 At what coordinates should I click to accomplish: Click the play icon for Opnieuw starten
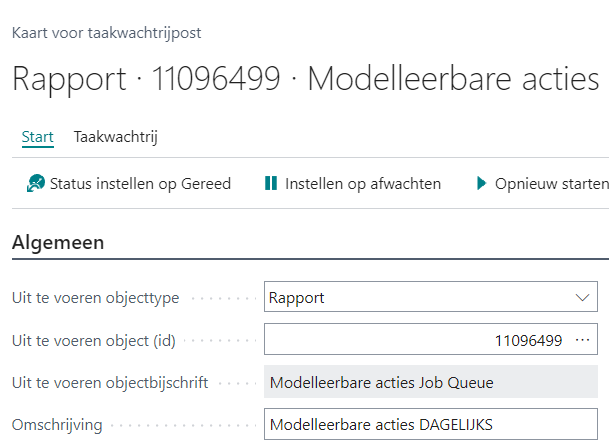(481, 183)
